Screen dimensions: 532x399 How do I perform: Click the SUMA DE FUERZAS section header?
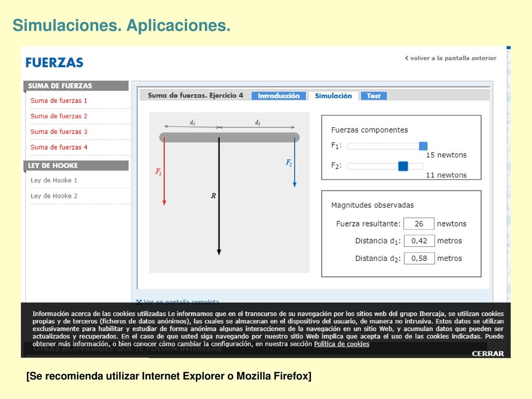[x=76, y=86]
